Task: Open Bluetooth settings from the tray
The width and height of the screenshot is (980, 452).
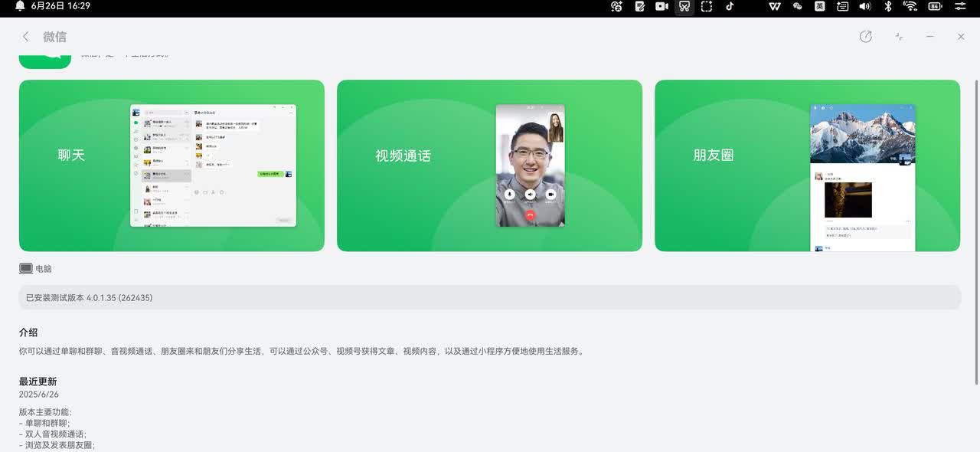Action: click(888, 6)
